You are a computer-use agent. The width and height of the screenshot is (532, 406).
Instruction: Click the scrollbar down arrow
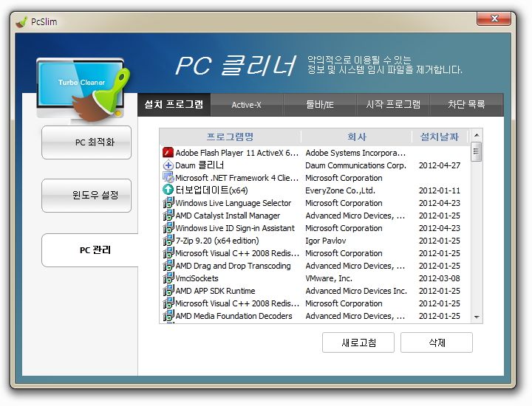pos(477,317)
